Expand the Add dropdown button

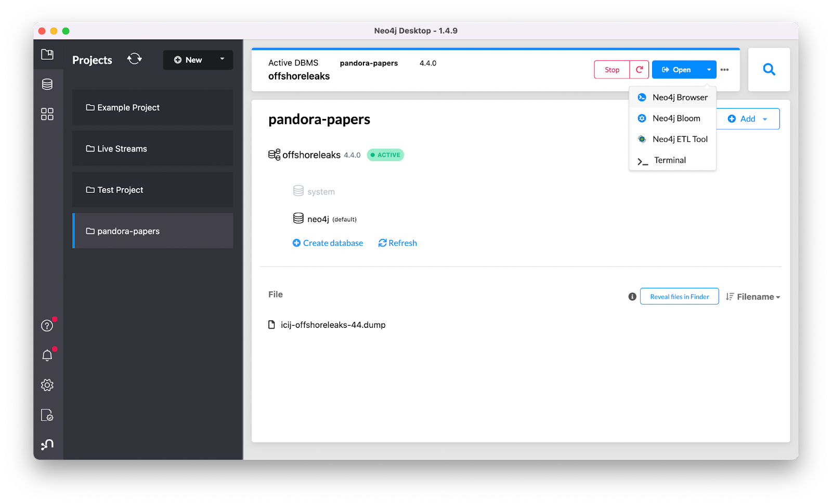pyautogui.click(x=748, y=119)
